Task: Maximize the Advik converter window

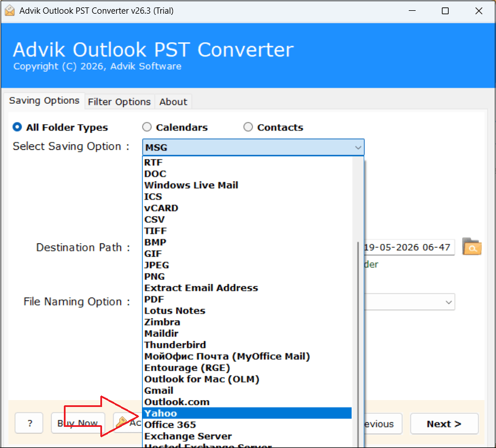Action: point(445,11)
